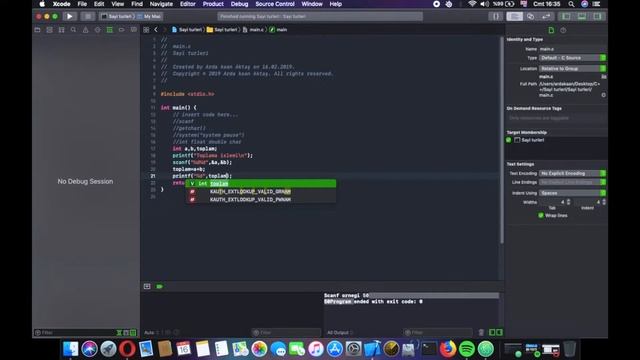Open the report navigator icon
The height and width of the screenshot is (360, 640).
point(133,30)
